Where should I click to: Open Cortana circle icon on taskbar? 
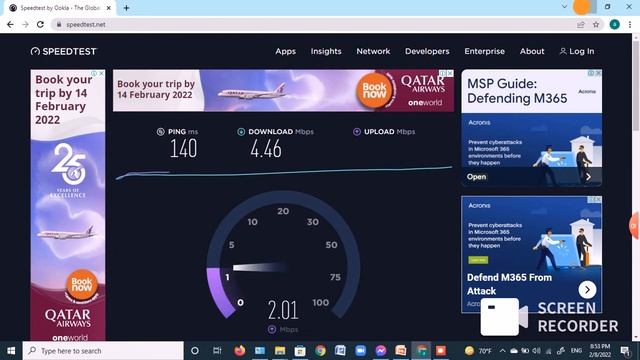[x=195, y=351]
